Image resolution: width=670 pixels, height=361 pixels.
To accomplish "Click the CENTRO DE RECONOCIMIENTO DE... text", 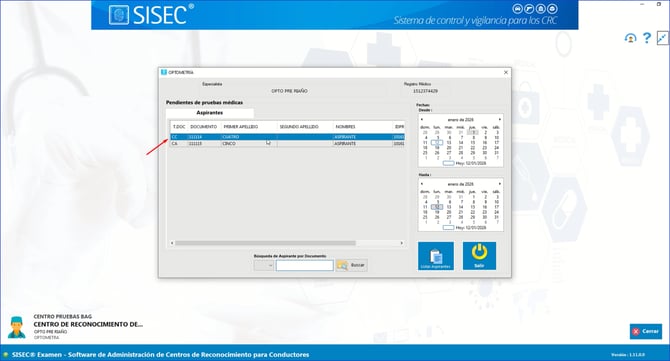I will (88, 324).
